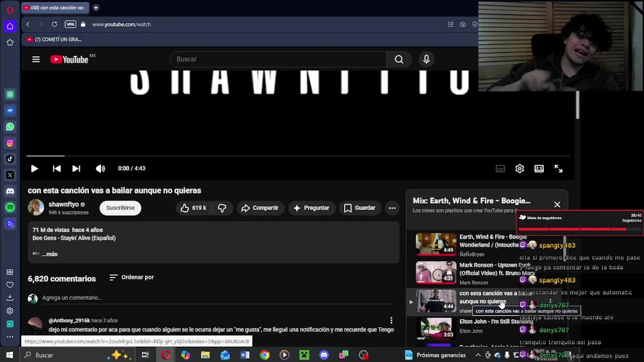The image size is (644, 362).
Task: Open TikTok in the Opera sidebar
Action: (x=10, y=159)
